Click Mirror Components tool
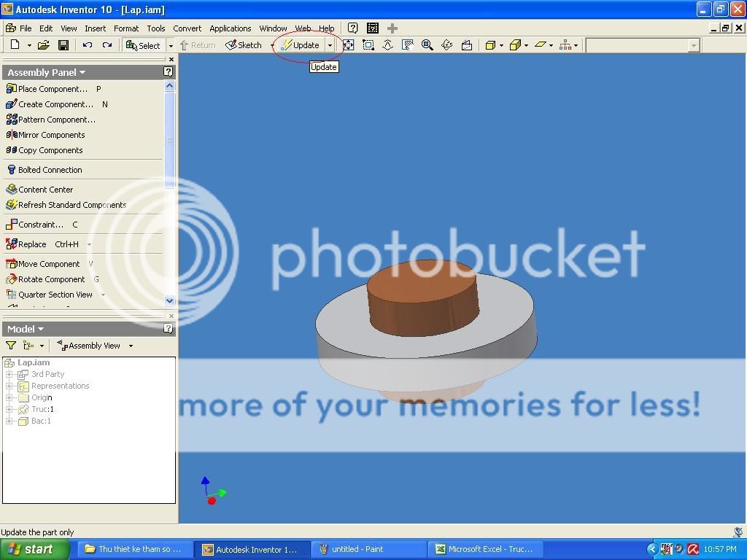This screenshot has height=560, width=747. (x=45, y=135)
